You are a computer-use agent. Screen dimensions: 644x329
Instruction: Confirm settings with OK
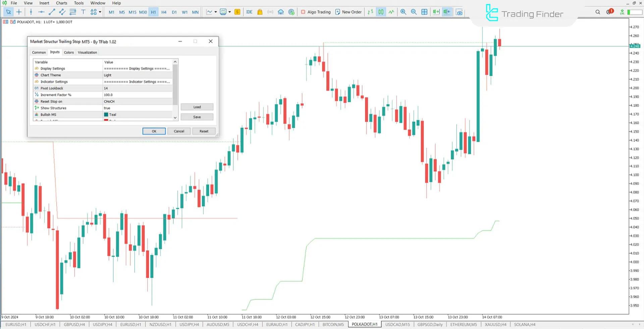click(154, 131)
